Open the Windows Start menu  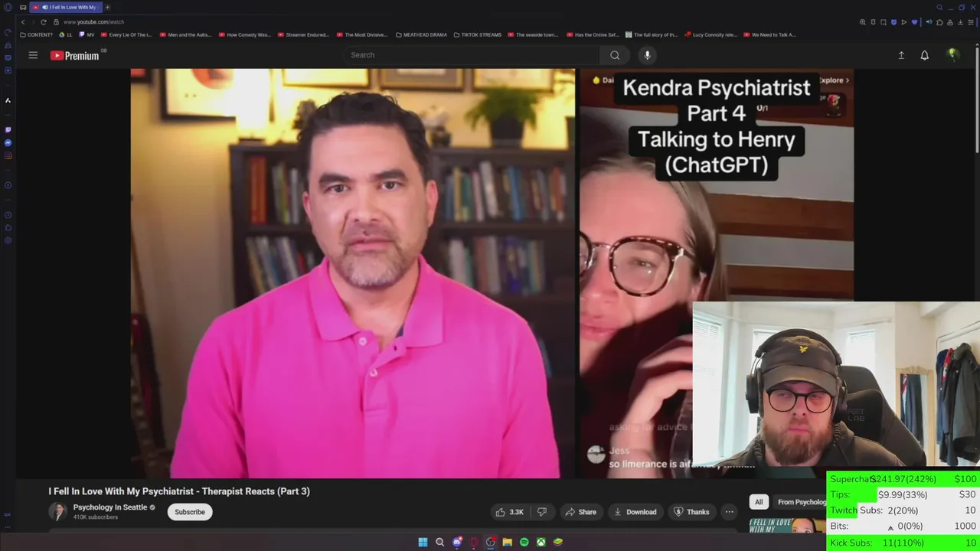pyautogui.click(x=423, y=542)
